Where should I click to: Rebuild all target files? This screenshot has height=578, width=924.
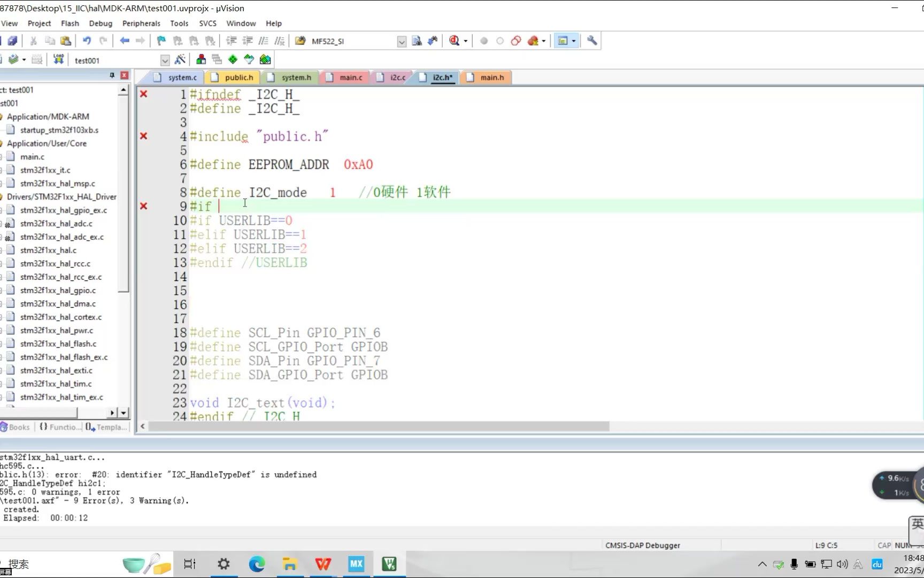(36, 59)
